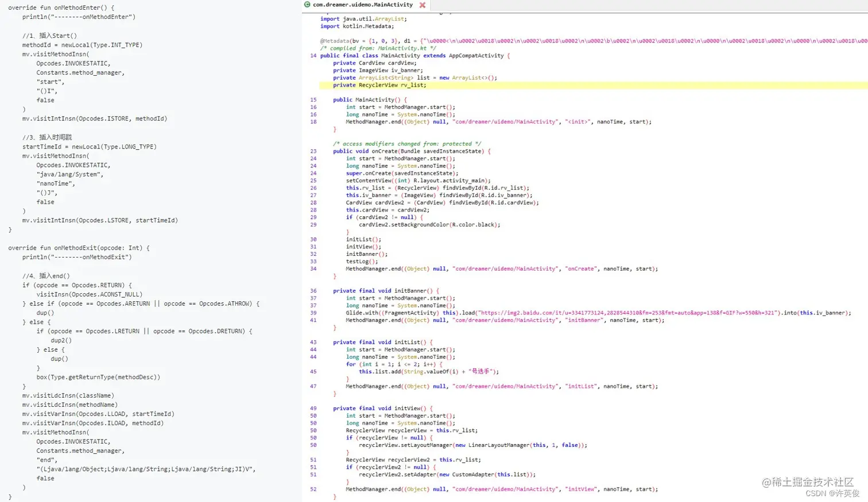Click 'private final void initView() {' line
Screen dimensions: 868x502
(x=383, y=408)
